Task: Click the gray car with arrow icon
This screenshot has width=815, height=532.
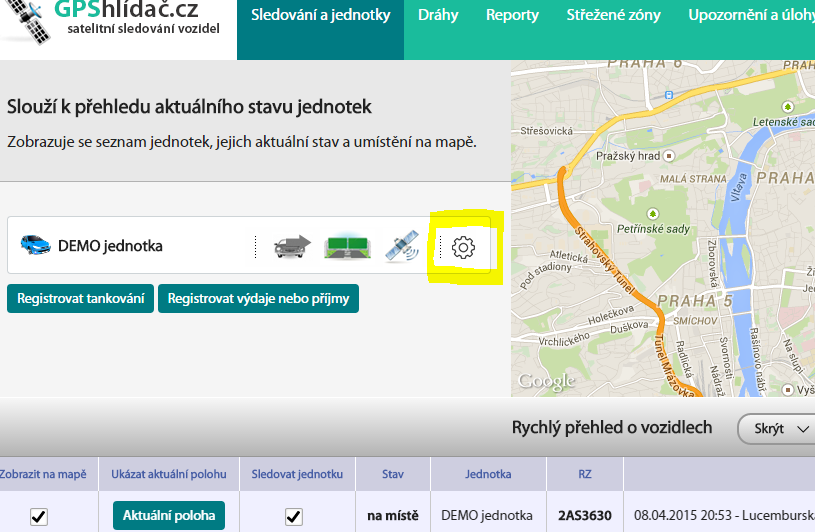Action: tap(293, 246)
